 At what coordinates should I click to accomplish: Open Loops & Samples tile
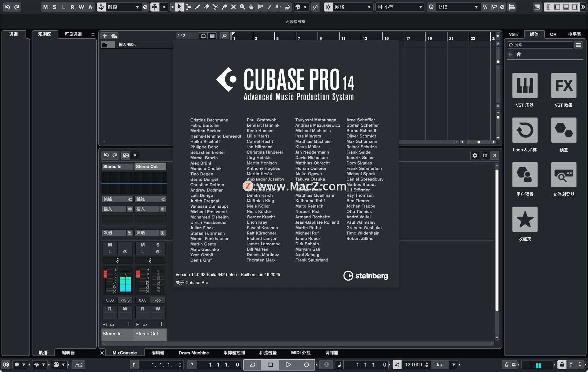[x=525, y=130]
